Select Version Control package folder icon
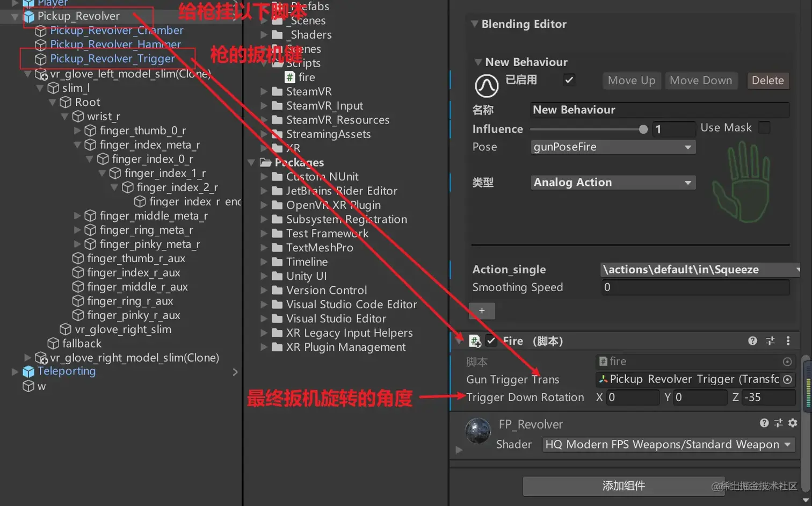812x506 pixels. point(277,290)
